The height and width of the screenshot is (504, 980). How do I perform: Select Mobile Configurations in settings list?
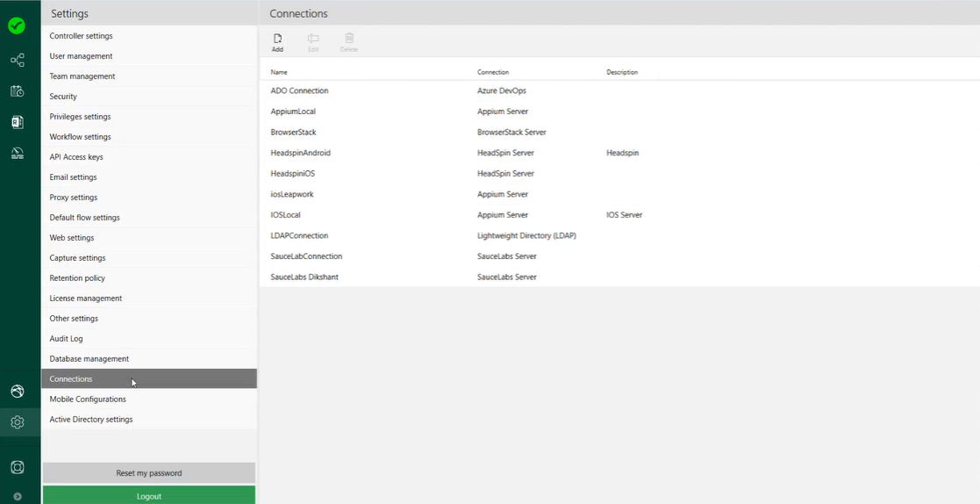(x=88, y=400)
